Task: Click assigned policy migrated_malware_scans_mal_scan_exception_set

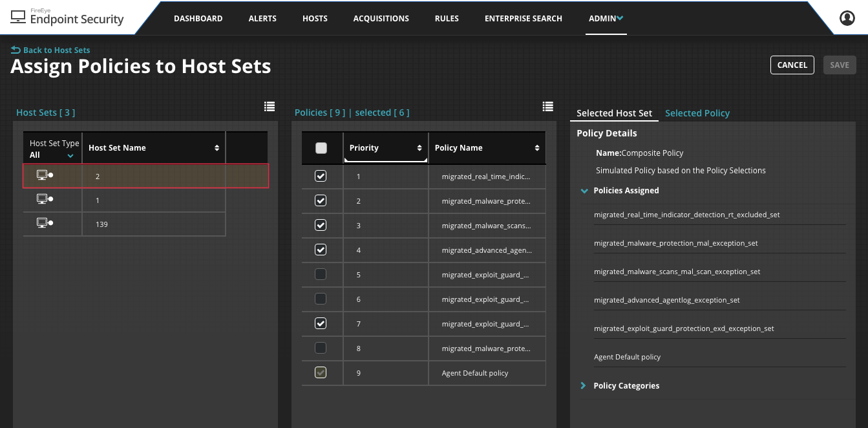Action: (x=677, y=272)
